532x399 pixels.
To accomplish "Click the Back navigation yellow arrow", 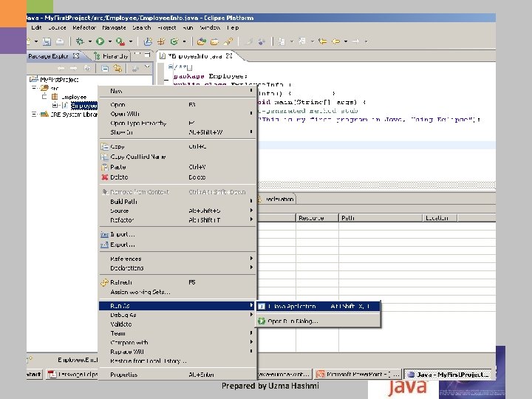I will [x=336, y=41].
